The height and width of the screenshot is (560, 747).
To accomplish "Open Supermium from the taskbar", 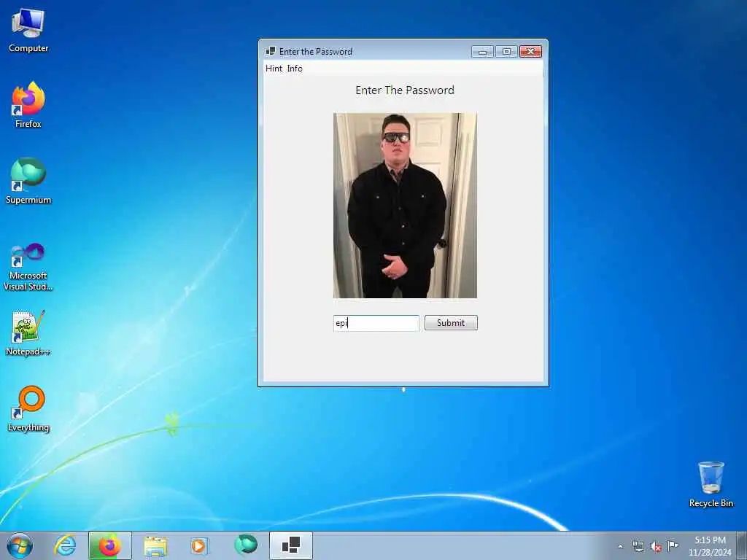I will pos(246,545).
